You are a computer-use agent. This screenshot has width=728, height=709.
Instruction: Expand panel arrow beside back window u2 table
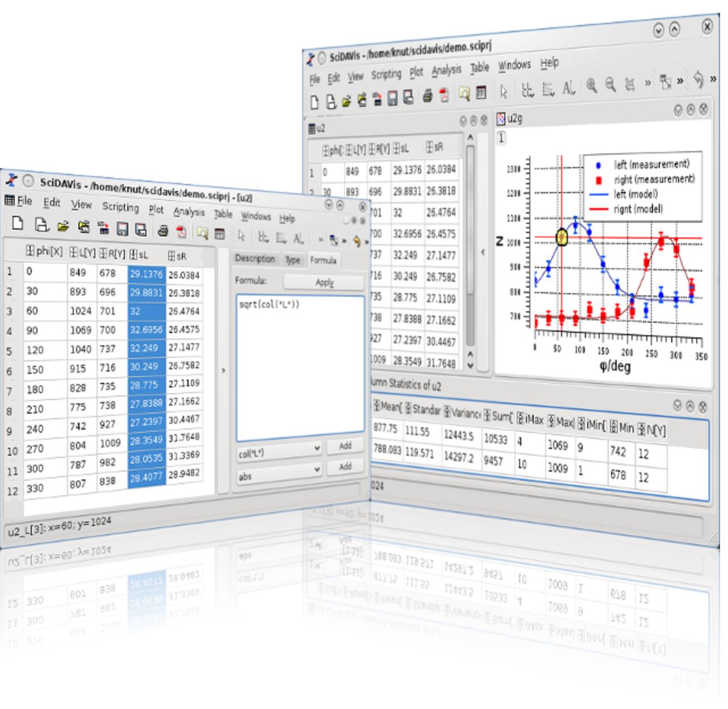(483, 252)
